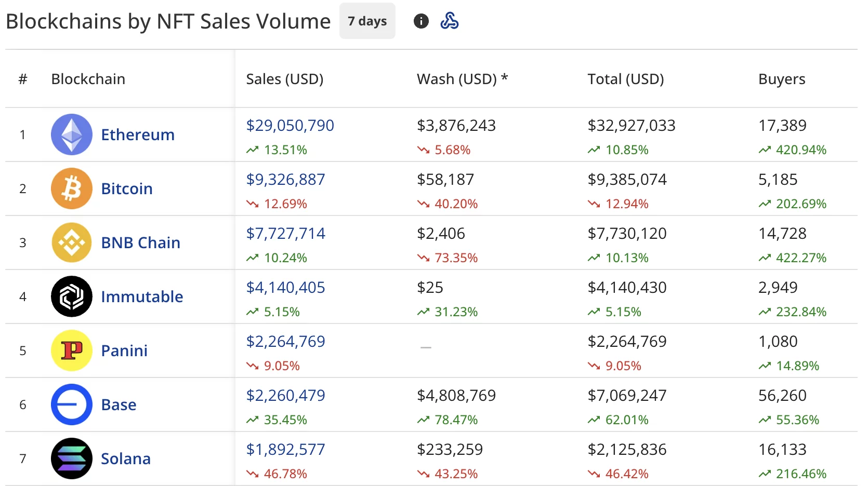Click the Wash (USD) column header
Image resolution: width=868 pixels, height=486 pixels.
tap(462, 79)
